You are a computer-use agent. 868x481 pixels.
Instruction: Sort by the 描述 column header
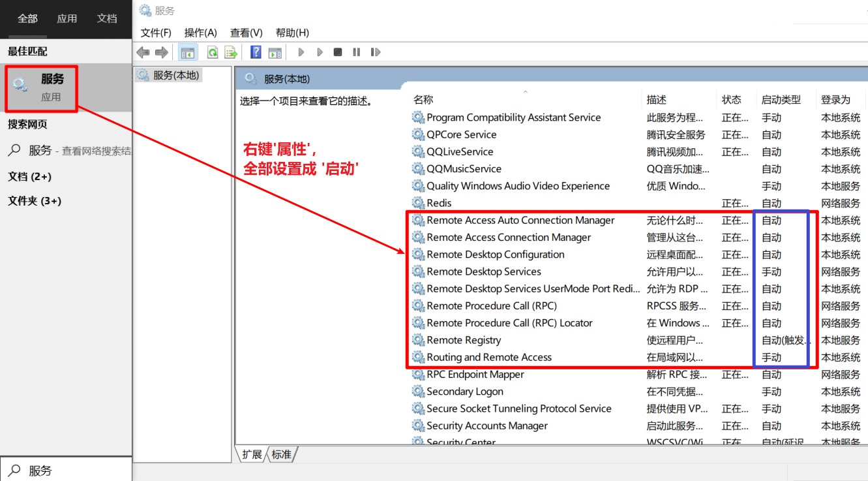657,100
